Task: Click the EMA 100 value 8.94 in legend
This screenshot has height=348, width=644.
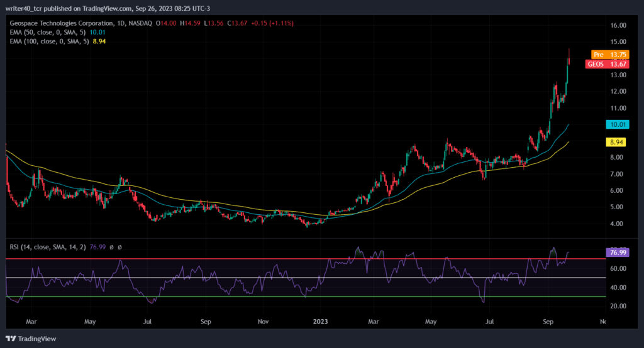Action: click(x=99, y=41)
